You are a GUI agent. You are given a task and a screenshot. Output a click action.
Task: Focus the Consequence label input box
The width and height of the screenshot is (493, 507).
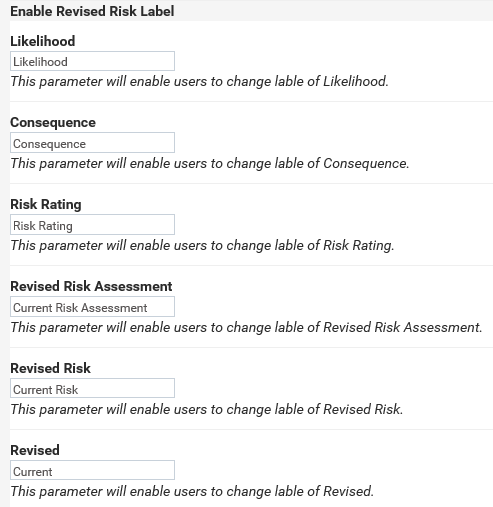92,143
